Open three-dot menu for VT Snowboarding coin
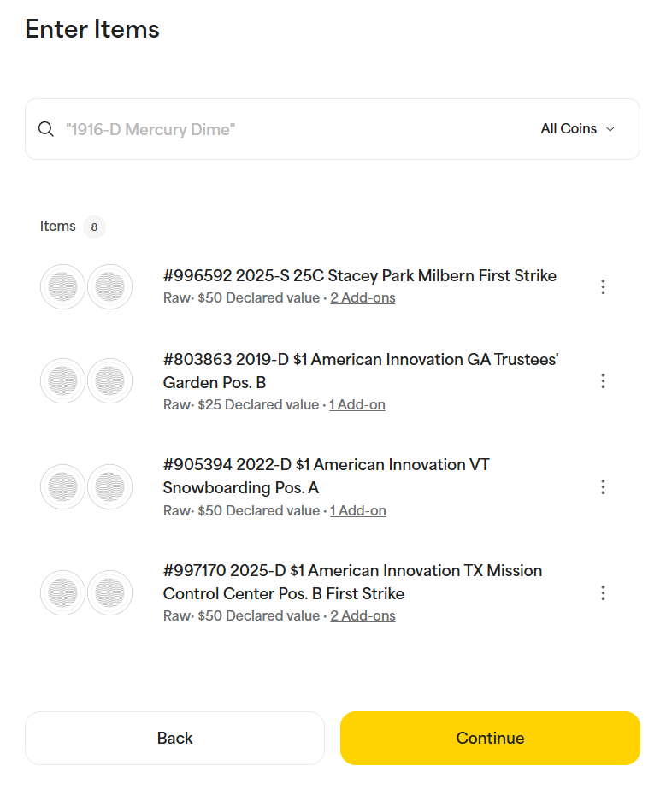The width and height of the screenshot is (672, 801). (x=603, y=486)
